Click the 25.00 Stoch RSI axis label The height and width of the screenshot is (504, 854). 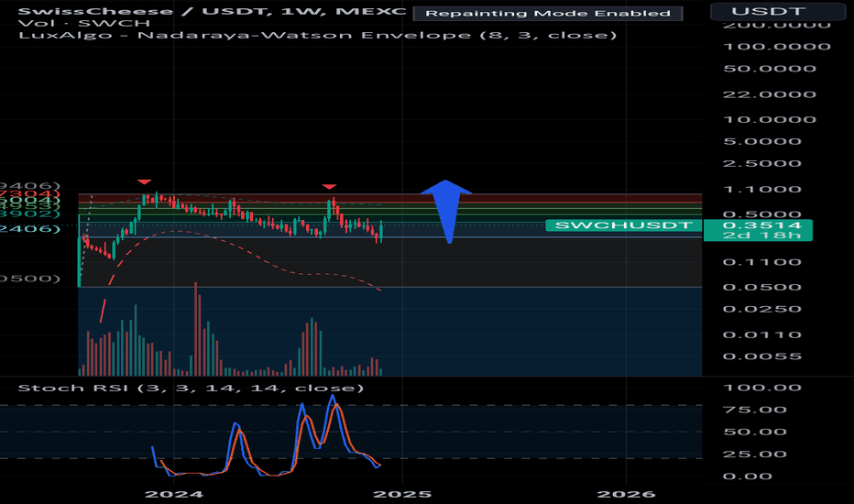coord(754,455)
